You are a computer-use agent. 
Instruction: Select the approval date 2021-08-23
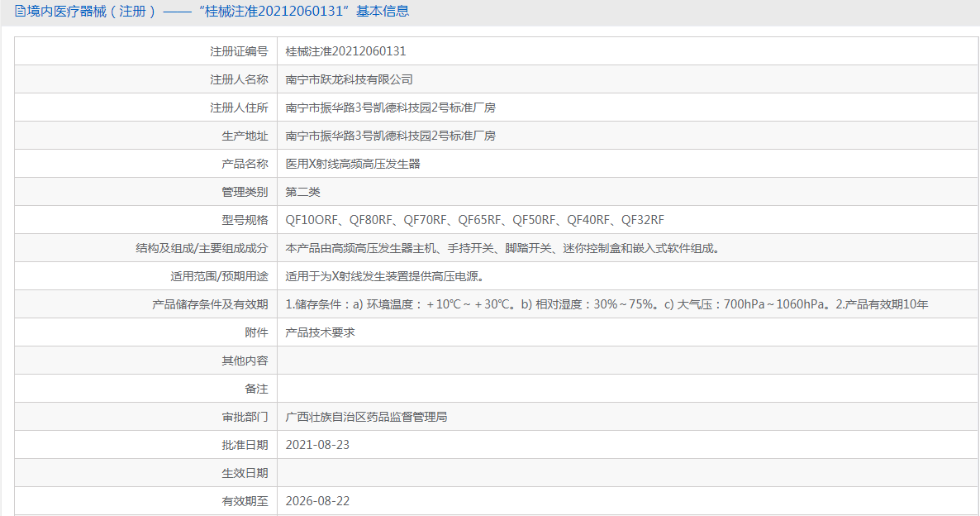tap(317, 446)
